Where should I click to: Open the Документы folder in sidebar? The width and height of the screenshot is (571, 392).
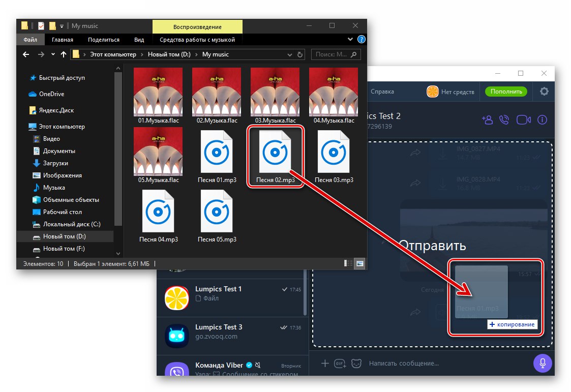[x=54, y=151]
